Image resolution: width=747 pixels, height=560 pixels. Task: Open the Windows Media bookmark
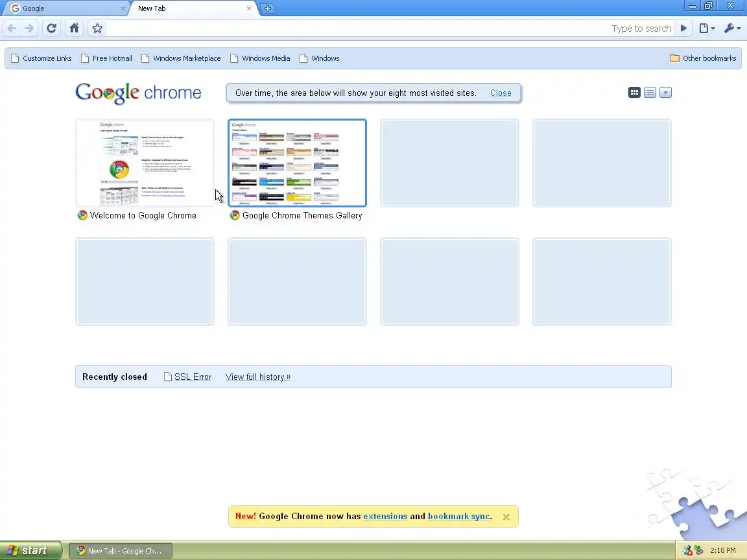[260, 58]
